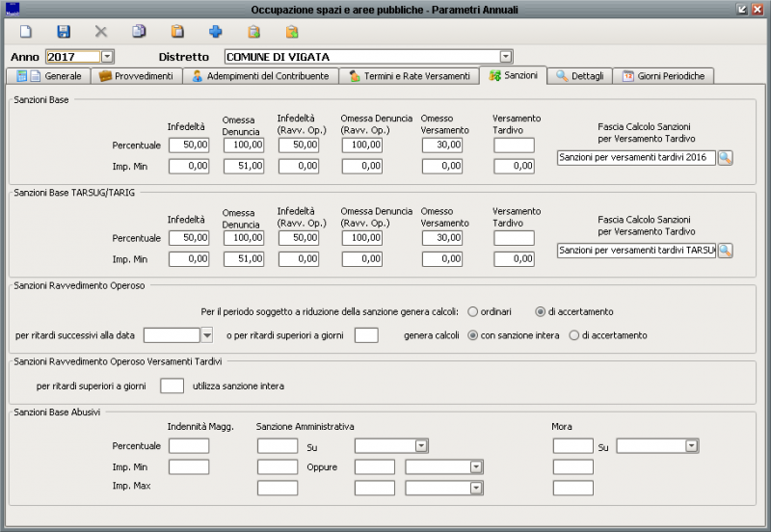This screenshot has height=532, width=771.
Task: Click magnifier next to 'Sanzioni per versamenti tardivi 2016'
Action: pyautogui.click(x=726, y=158)
